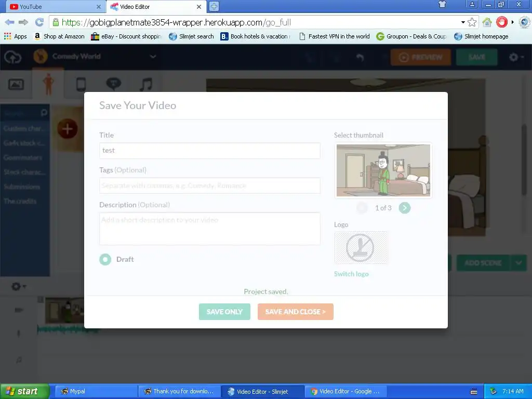The width and height of the screenshot is (532, 399).
Task: Open the Thank you for download taskbar item
Action: [179, 392]
